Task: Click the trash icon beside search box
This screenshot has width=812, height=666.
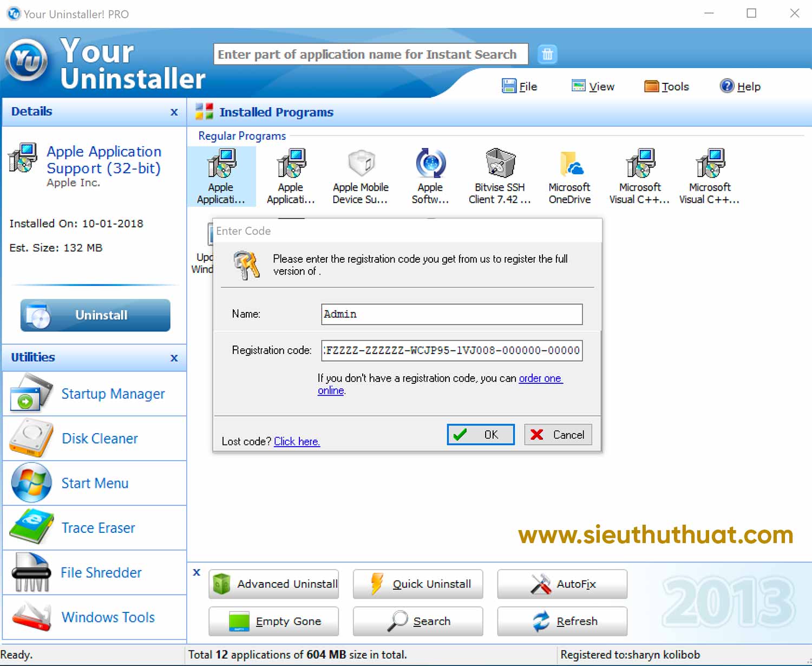Action: (547, 54)
